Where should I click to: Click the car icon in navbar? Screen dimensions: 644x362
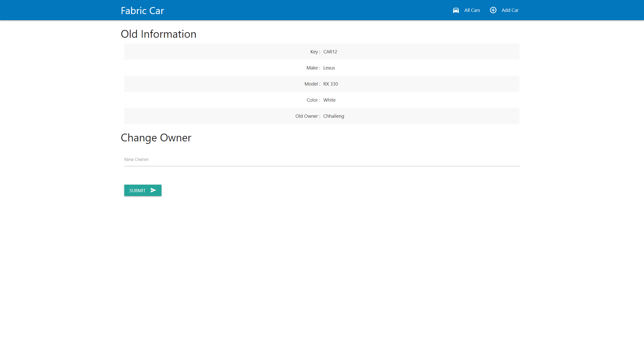pyautogui.click(x=456, y=10)
